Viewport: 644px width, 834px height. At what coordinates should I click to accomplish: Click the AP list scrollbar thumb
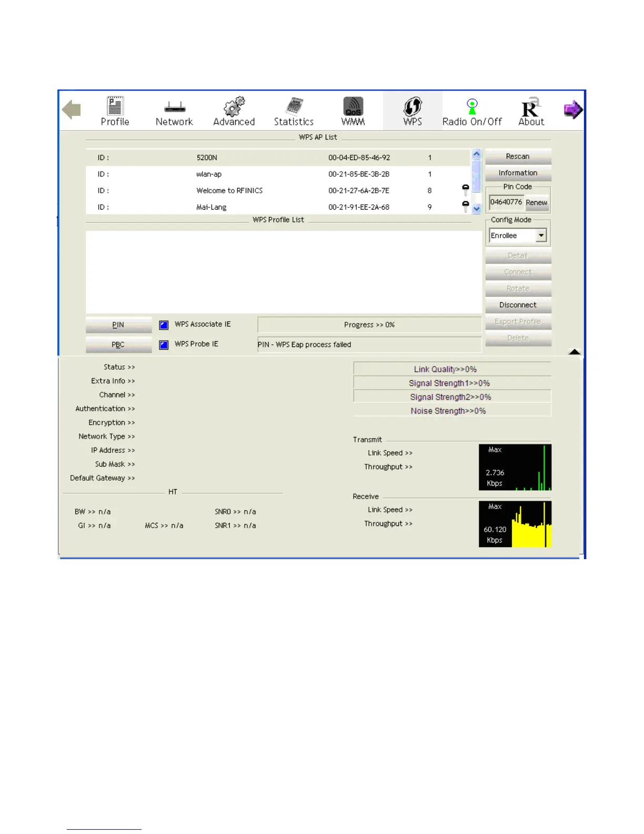click(477, 176)
